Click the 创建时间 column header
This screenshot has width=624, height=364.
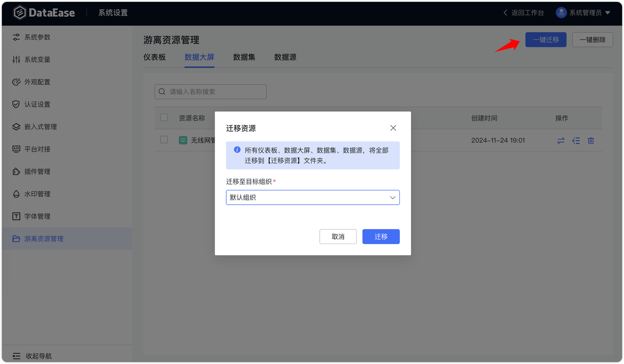coord(484,118)
